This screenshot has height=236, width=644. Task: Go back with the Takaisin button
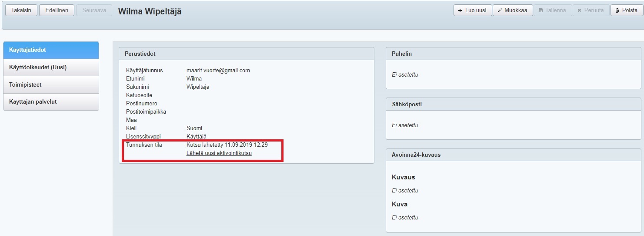[x=21, y=10]
